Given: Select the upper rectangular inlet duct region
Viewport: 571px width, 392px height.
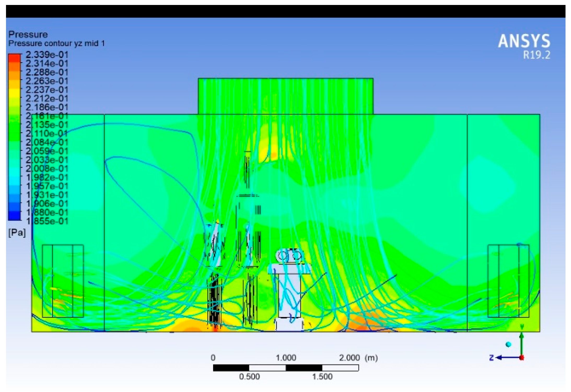Looking at the screenshot, I should (x=285, y=96).
